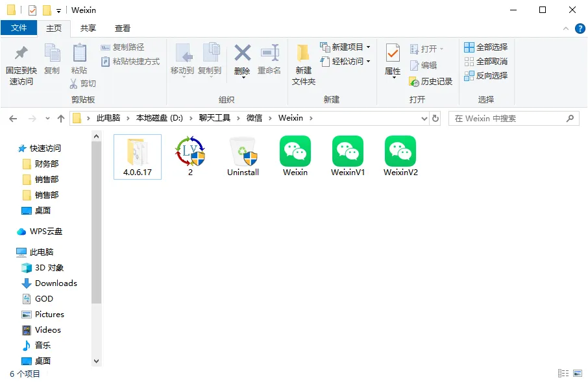Go up one level with up arrow

61,119
